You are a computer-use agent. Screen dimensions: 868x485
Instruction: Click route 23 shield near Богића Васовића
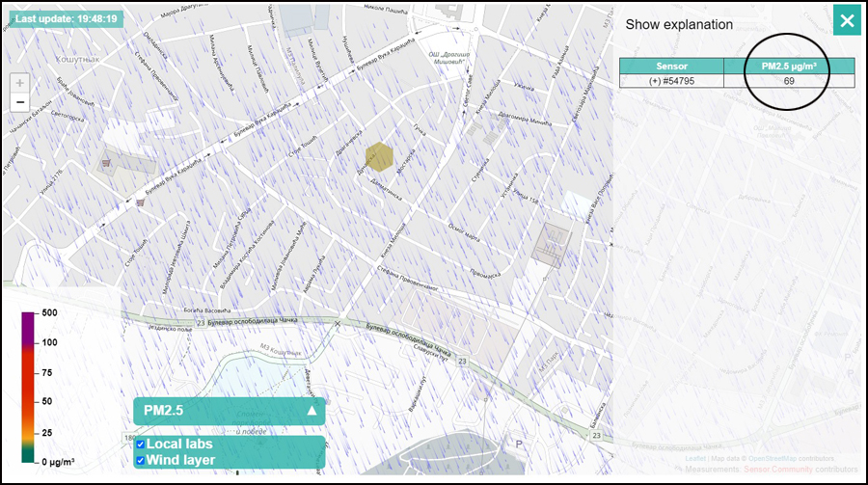coord(201,323)
